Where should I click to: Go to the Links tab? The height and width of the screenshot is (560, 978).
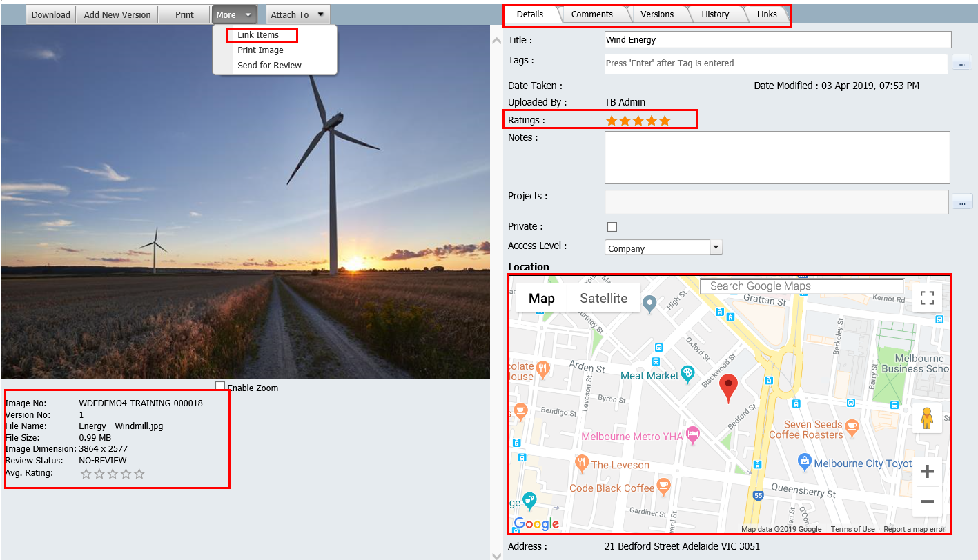(767, 14)
